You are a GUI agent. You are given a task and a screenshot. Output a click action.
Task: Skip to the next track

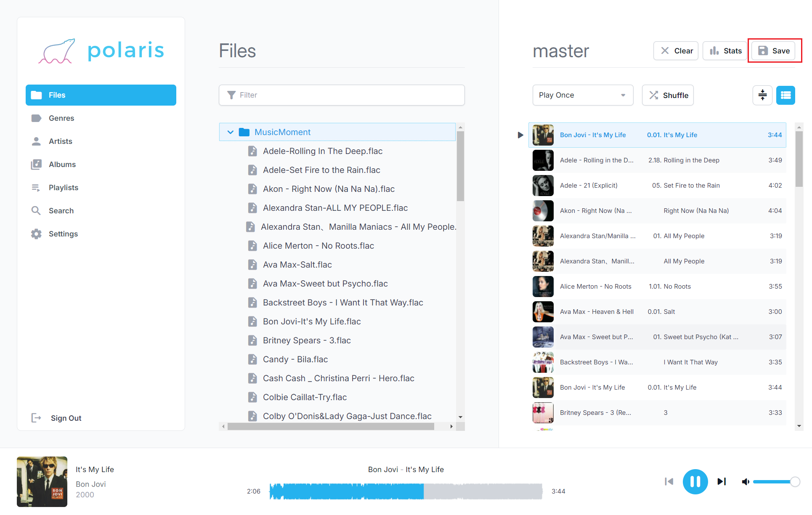[x=722, y=481]
